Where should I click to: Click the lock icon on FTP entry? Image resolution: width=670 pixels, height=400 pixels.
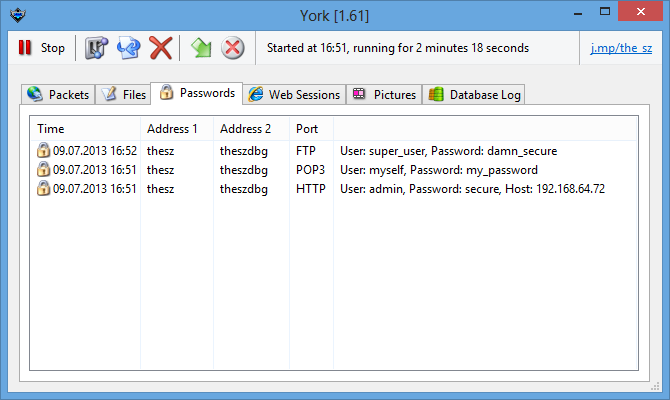pos(43,150)
